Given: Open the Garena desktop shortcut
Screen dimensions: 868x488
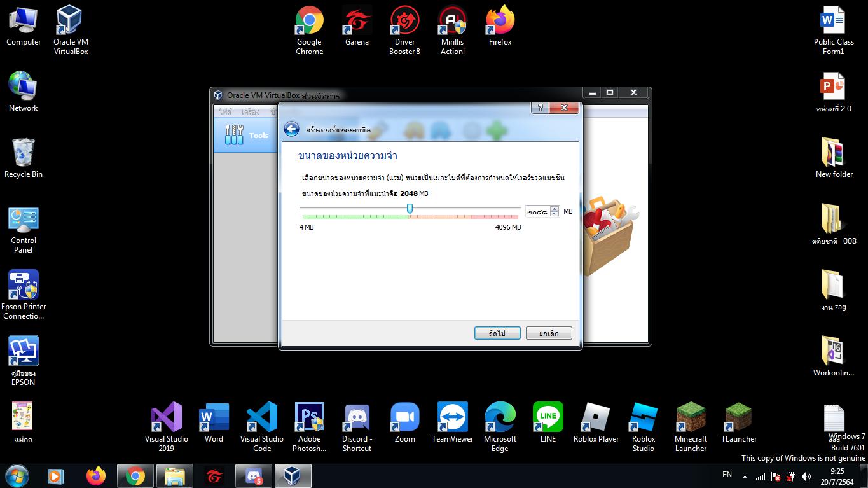Looking at the screenshot, I should pos(357,27).
